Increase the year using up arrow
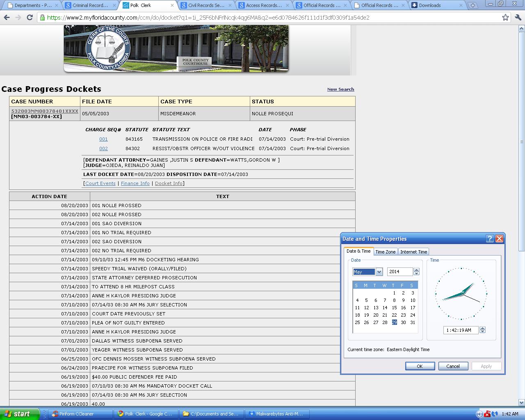Screen dimensions: 525x420 click(417, 270)
